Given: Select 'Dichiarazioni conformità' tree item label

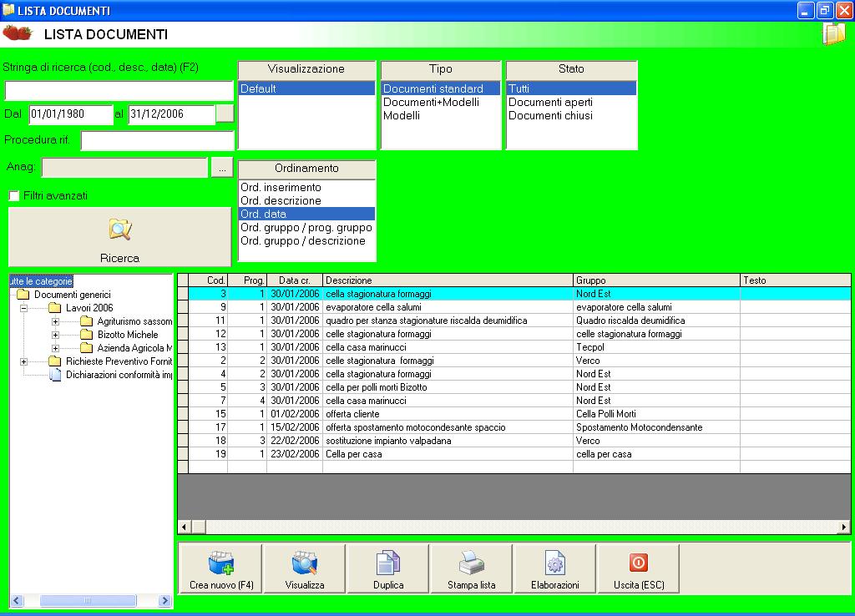Looking at the screenshot, I should point(119,375).
